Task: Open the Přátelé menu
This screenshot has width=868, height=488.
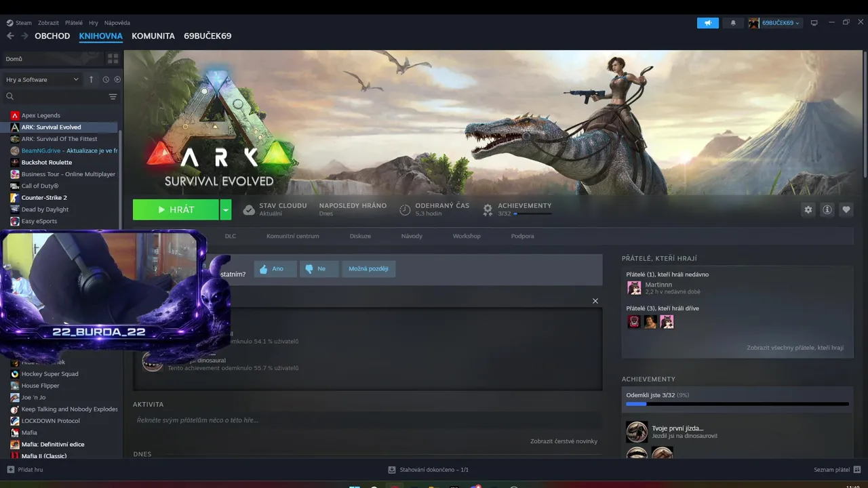Action: [x=74, y=23]
